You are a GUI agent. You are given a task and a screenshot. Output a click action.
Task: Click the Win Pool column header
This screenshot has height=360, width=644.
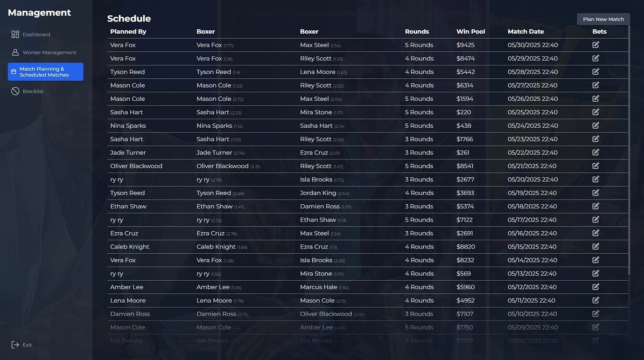[x=470, y=31]
